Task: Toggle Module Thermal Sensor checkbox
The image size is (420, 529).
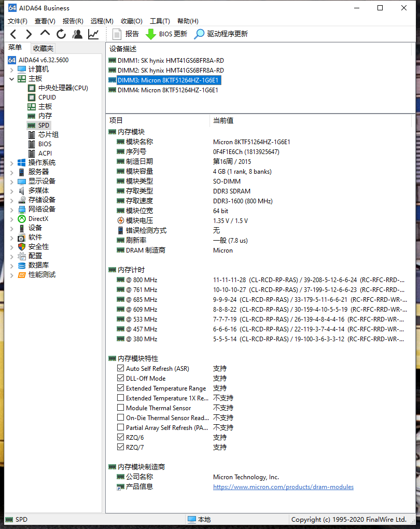Action: tap(120, 408)
